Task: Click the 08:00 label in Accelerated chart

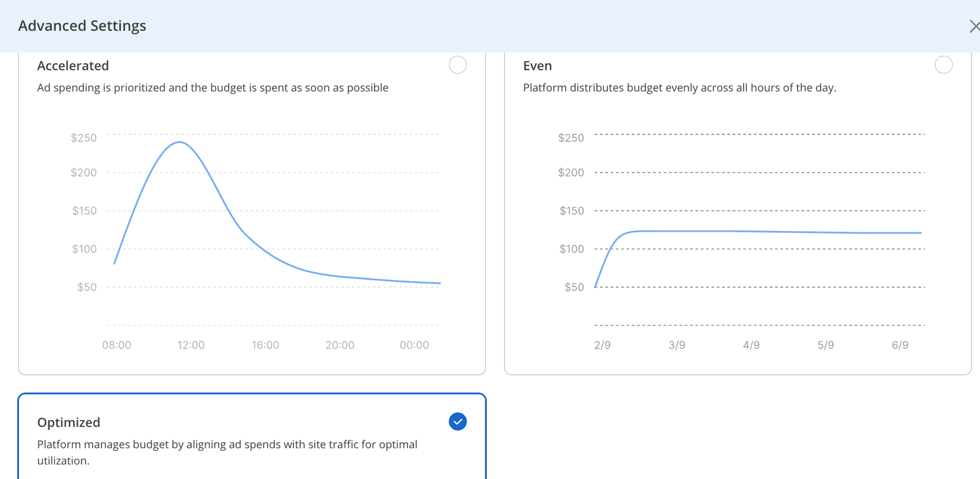Action: click(x=116, y=345)
